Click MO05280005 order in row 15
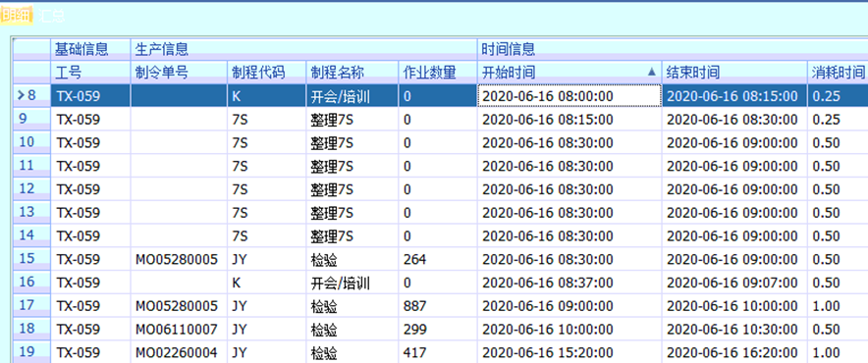The image size is (868, 363). pyautogui.click(x=179, y=259)
